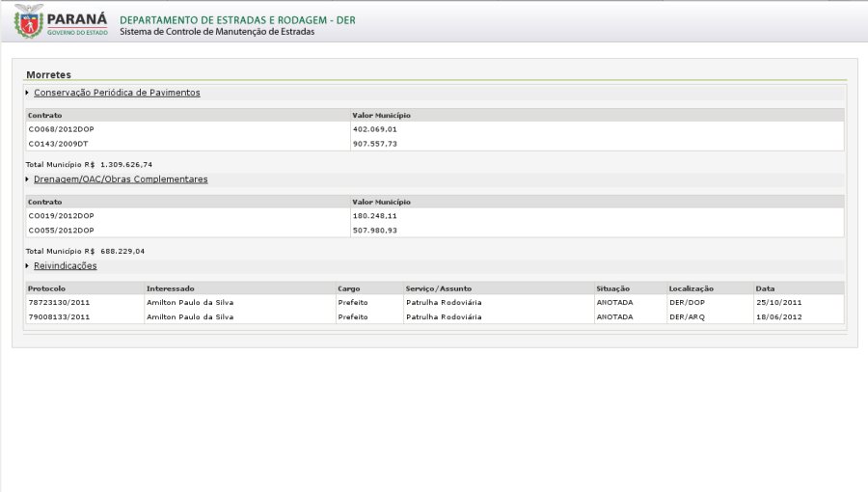This screenshot has height=492, width=868.
Task: Click the Paraná state coat of arms logo
Action: [x=29, y=20]
